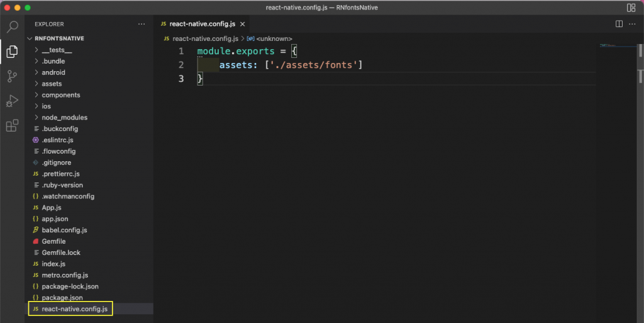Open the Gemfile entry
644x323 pixels.
click(x=89, y=241)
